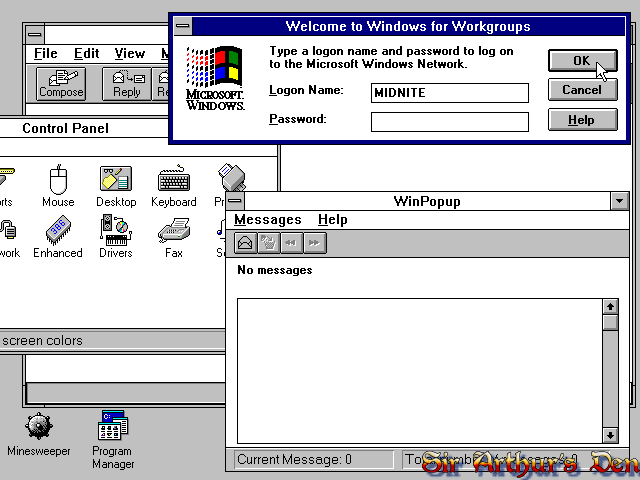
Task: Minimize WinPopup with the down arrow button
Action: [x=620, y=201]
